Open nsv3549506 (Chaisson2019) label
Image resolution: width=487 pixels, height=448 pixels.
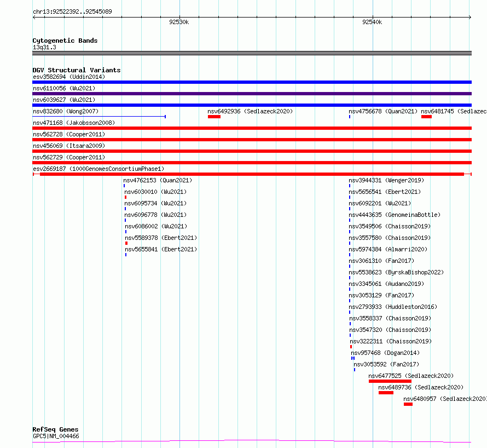point(390,226)
